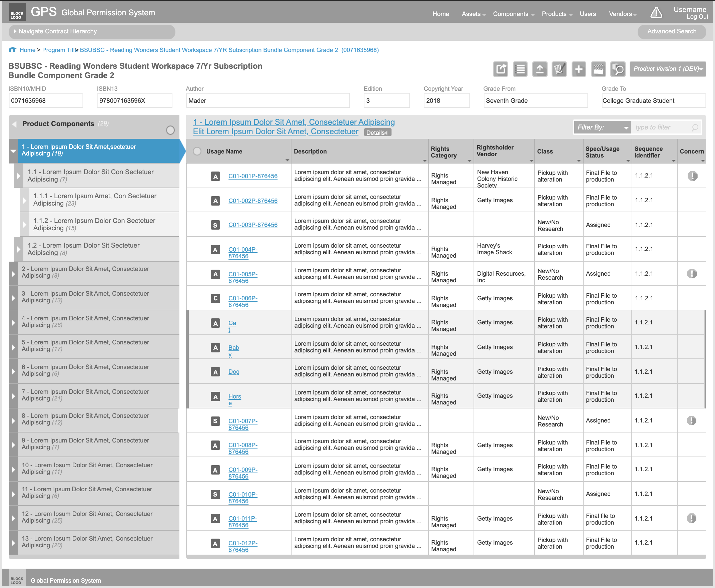Screen dimensions: 715x588
Task: Collapse the Product Components panel arrow
Action: click(x=15, y=124)
